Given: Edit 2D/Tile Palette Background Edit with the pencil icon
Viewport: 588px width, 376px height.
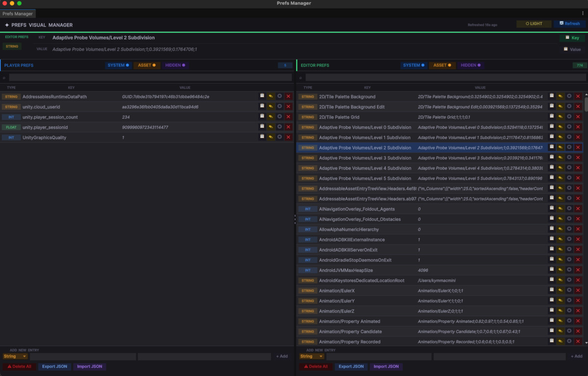Looking at the screenshot, I should (x=561, y=106).
